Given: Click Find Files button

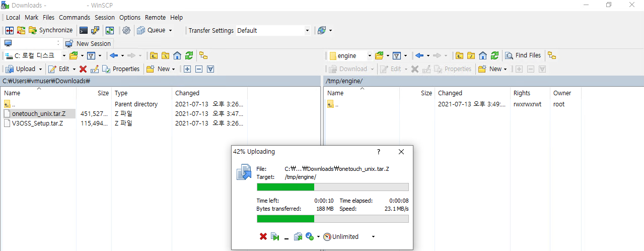Looking at the screenshot, I should coord(523,55).
